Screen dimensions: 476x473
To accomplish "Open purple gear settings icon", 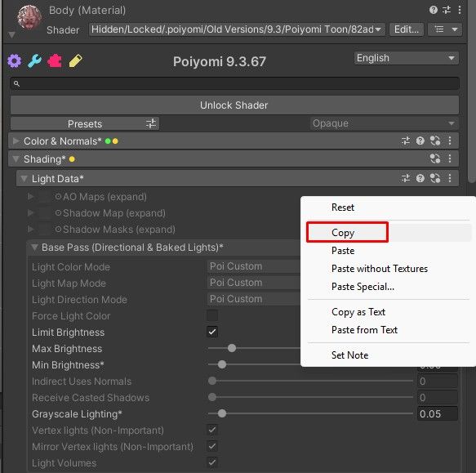I will click(x=14, y=60).
